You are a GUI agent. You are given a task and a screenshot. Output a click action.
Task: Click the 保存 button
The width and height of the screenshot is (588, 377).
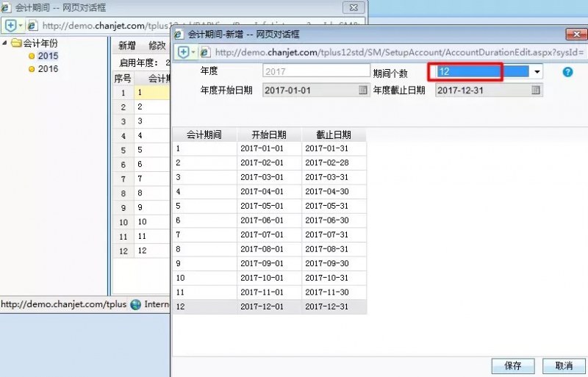(513, 365)
